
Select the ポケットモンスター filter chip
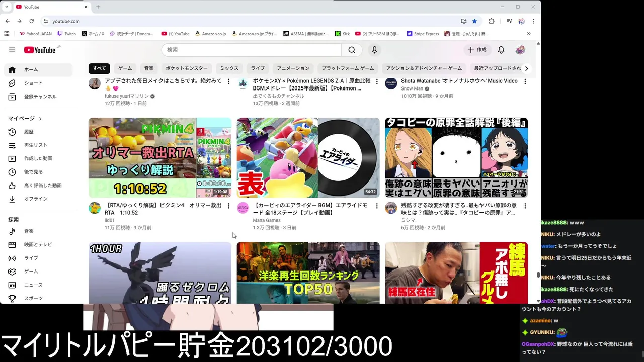coord(187,68)
